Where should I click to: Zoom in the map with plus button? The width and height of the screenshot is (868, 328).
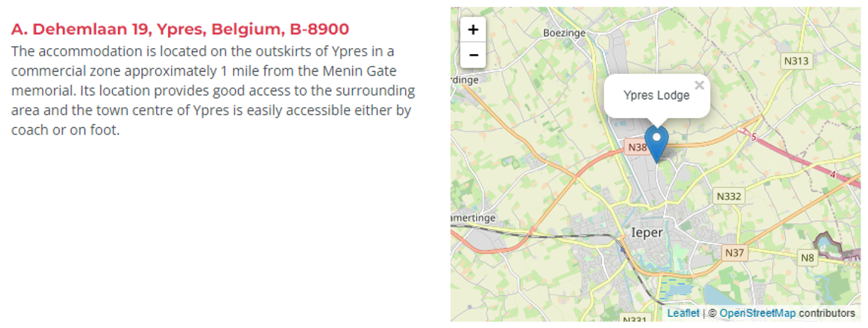tap(473, 30)
